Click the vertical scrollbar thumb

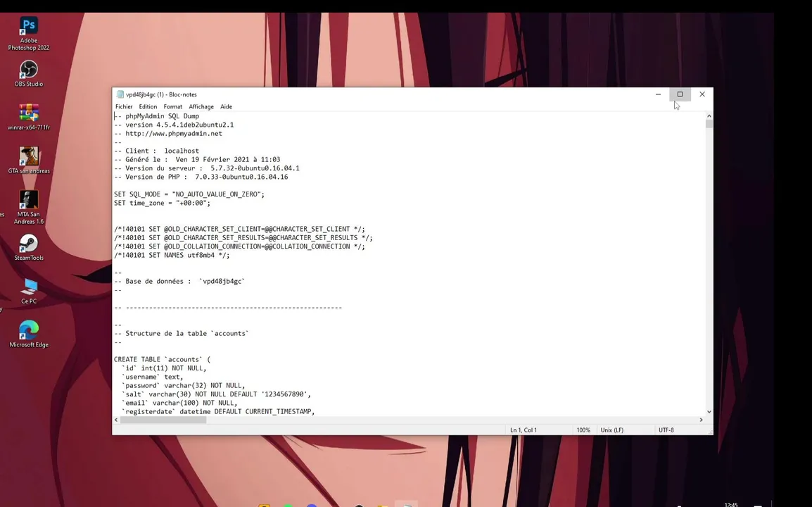click(709, 124)
